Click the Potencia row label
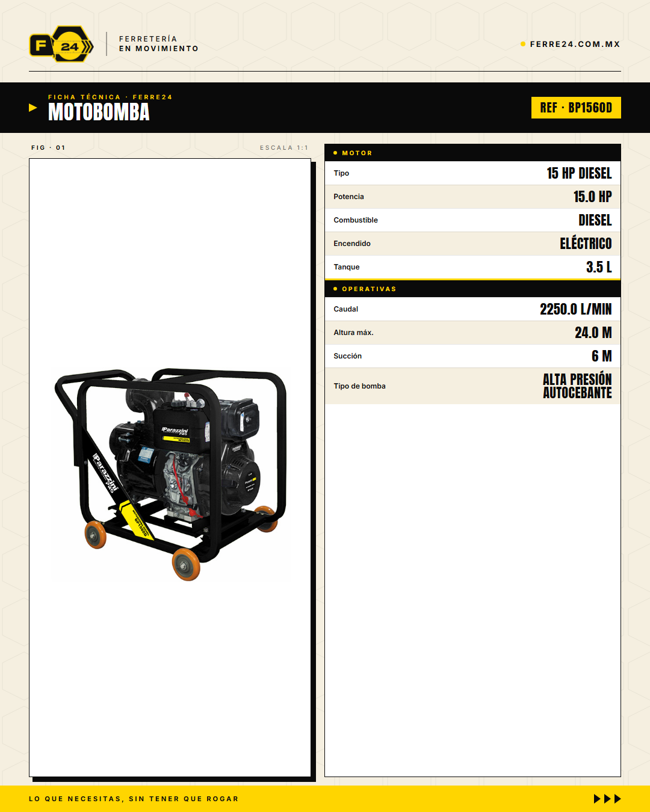 click(348, 197)
